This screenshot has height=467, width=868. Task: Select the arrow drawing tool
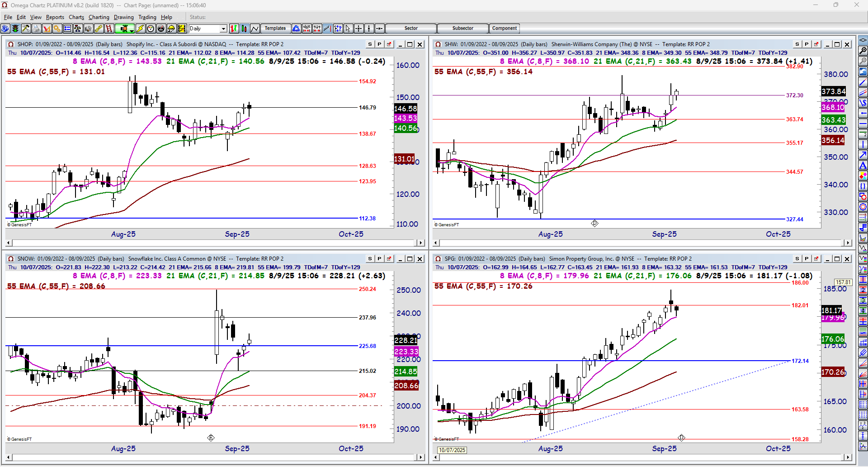(x=863, y=155)
